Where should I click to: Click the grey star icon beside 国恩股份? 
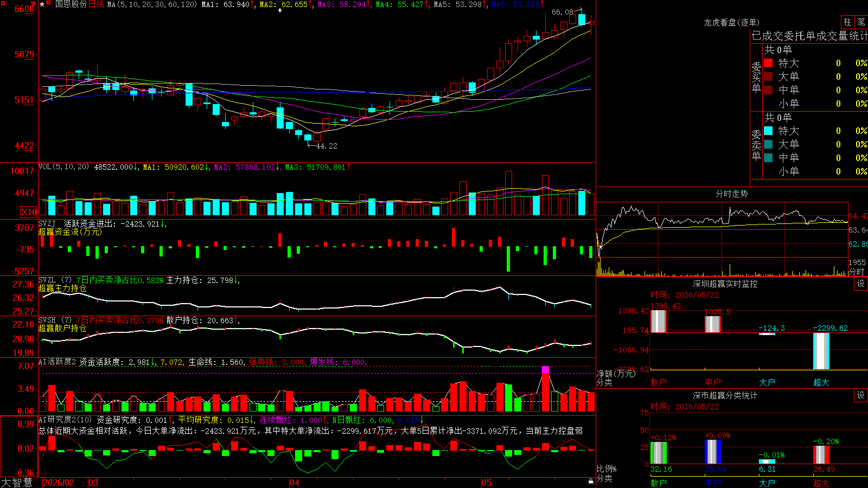coord(42,4)
